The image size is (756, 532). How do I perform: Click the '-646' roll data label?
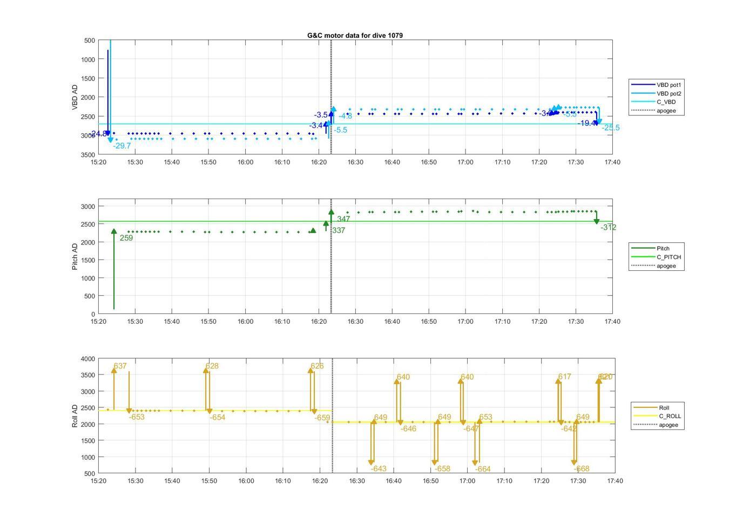[x=408, y=429]
